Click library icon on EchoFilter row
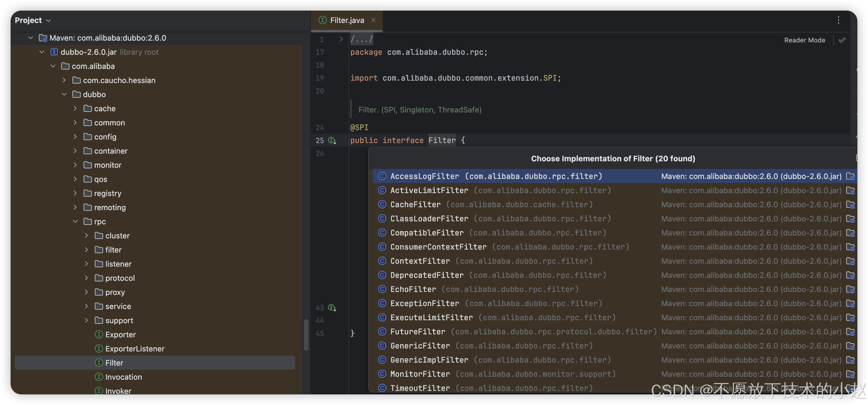868x405 pixels. 850,289
